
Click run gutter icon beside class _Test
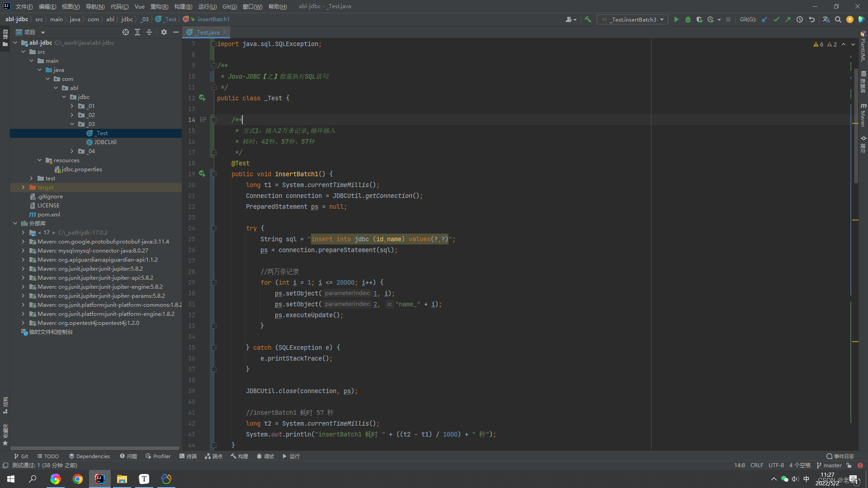(x=202, y=98)
